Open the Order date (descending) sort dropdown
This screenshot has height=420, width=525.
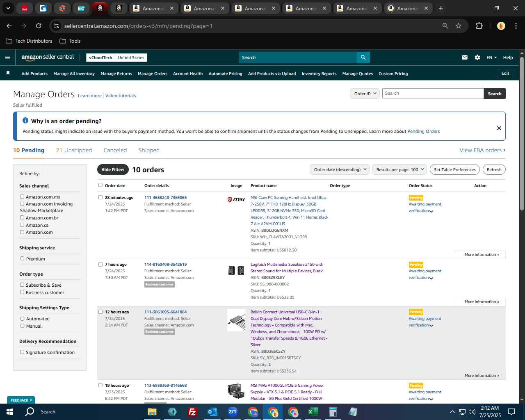click(340, 169)
